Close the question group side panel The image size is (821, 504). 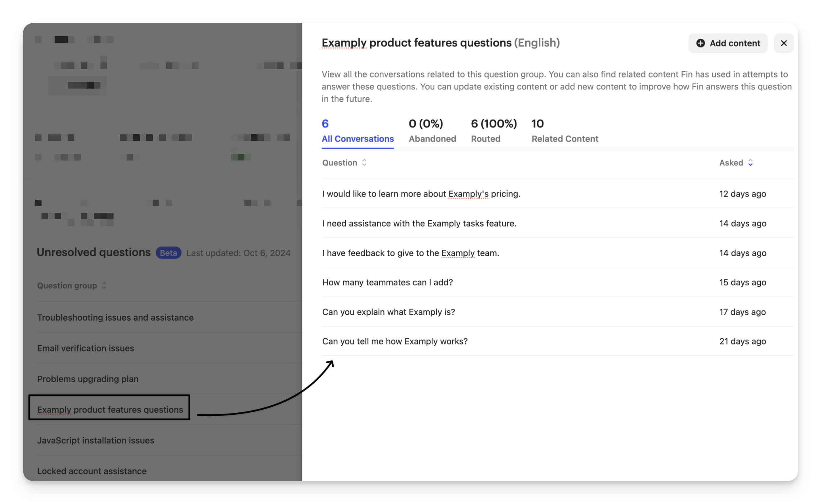coord(783,43)
